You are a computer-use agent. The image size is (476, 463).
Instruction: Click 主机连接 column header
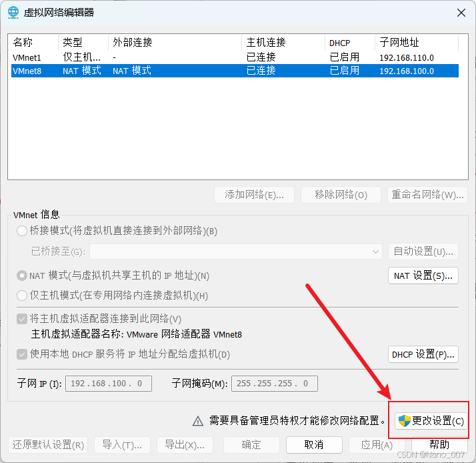(x=283, y=43)
